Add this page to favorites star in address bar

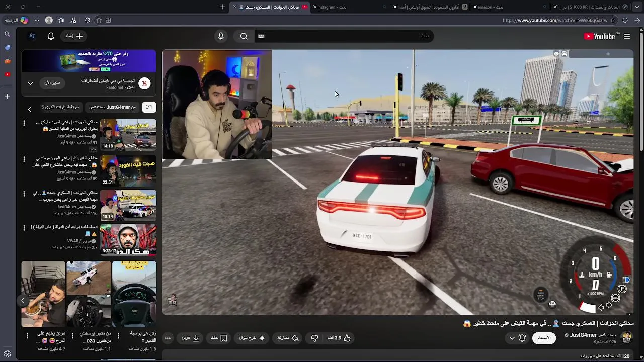click(x=99, y=20)
